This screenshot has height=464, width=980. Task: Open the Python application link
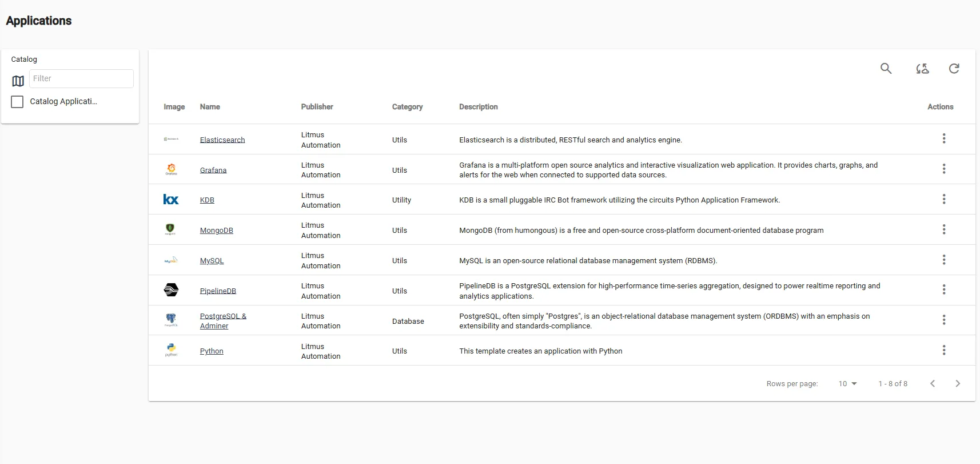click(212, 351)
